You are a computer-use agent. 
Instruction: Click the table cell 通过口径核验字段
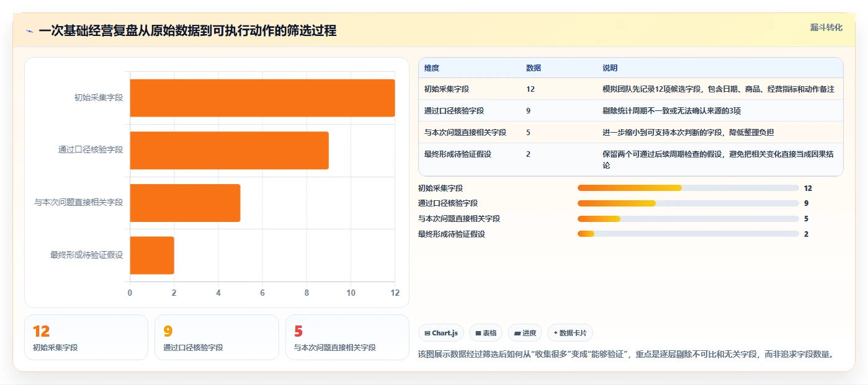coord(454,111)
